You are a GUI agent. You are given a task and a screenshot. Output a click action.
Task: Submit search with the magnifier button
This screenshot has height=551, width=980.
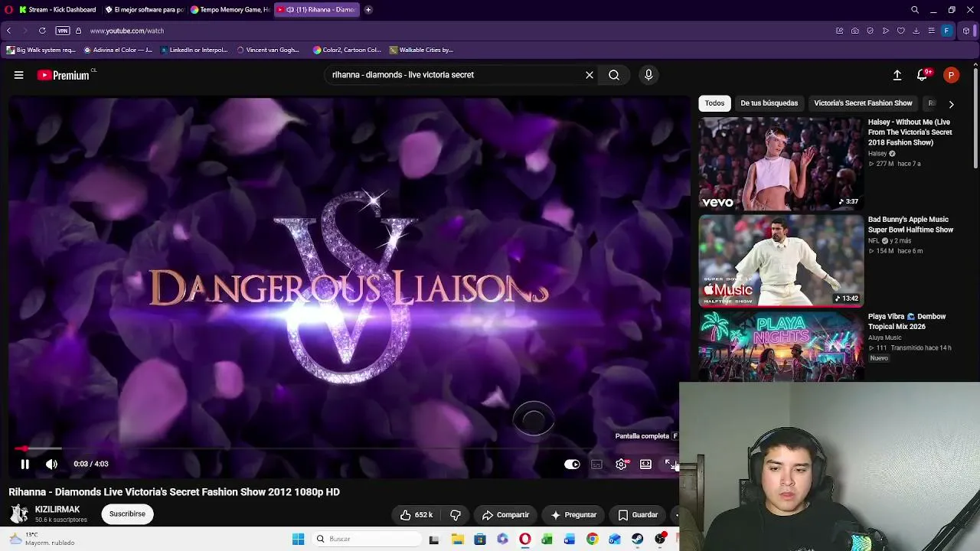[614, 75]
